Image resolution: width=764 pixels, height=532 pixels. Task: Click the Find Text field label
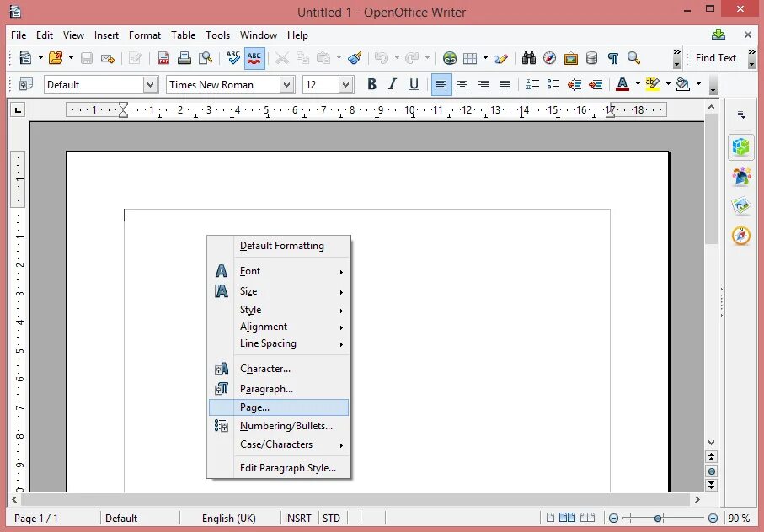click(x=715, y=58)
